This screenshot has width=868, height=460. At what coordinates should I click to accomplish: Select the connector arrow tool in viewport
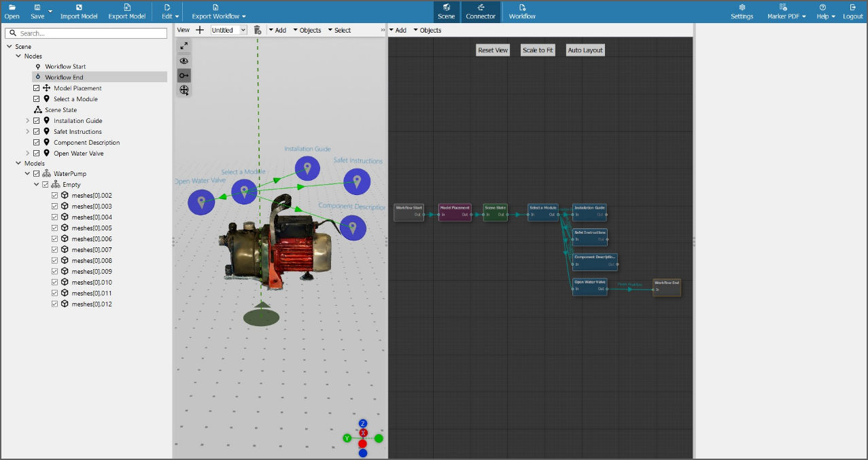(184, 75)
